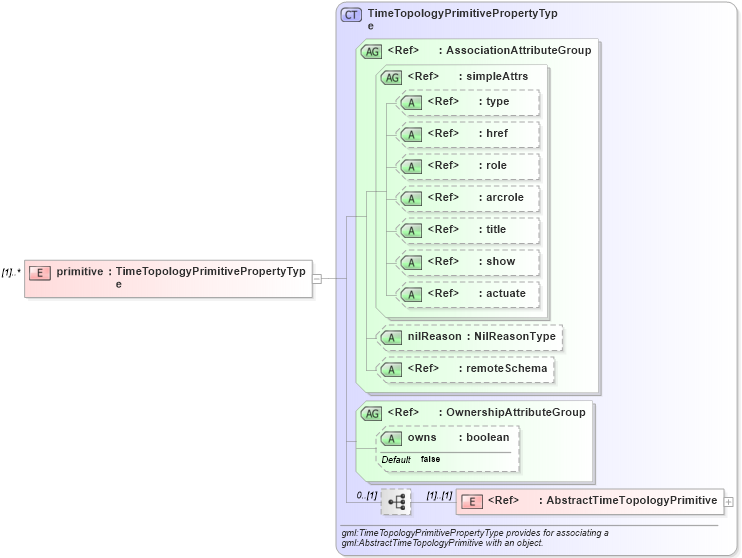Click the A icon of href attribute
Image resolution: width=742 pixels, height=558 pixels.
(x=411, y=135)
